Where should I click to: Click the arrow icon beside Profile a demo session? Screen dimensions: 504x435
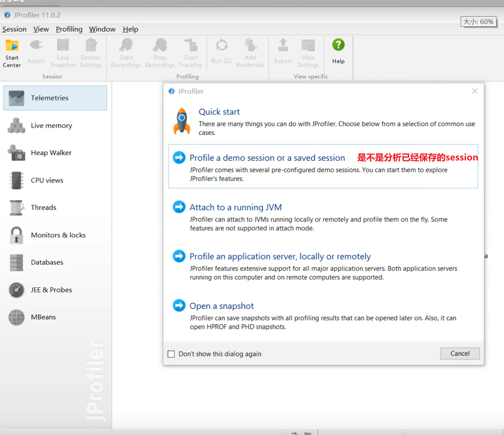(x=179, y=158)
